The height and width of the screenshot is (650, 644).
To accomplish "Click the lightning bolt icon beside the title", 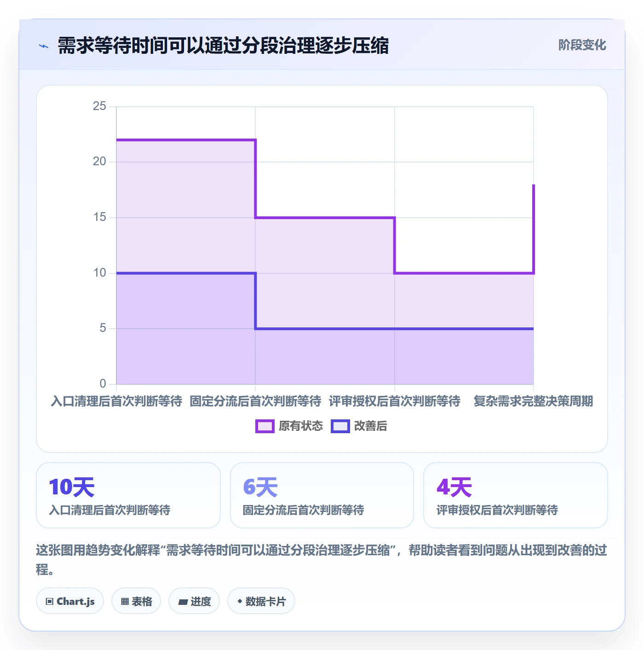I will pos(44,46).
